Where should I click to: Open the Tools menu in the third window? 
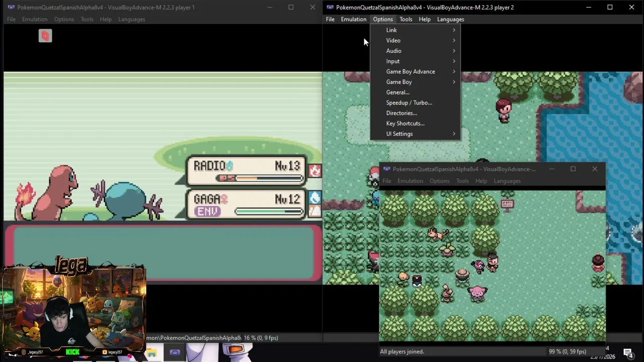click(x=462, y=181)
